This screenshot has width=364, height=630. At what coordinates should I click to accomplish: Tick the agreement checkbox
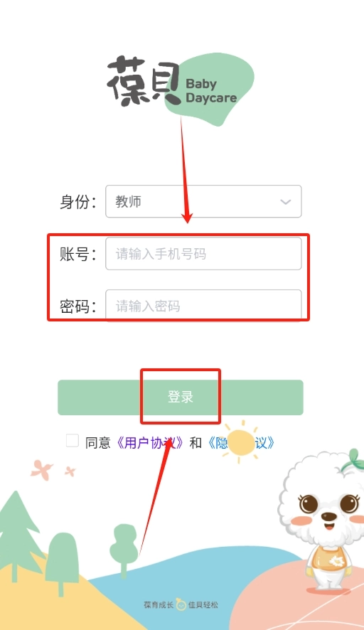(73, 440)
